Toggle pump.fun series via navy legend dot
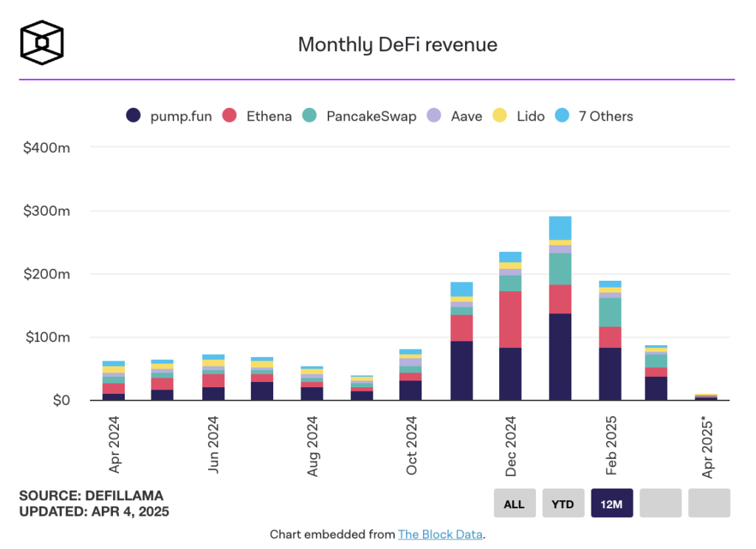Viewport: 756px width, 549px height. pos(134,116)
